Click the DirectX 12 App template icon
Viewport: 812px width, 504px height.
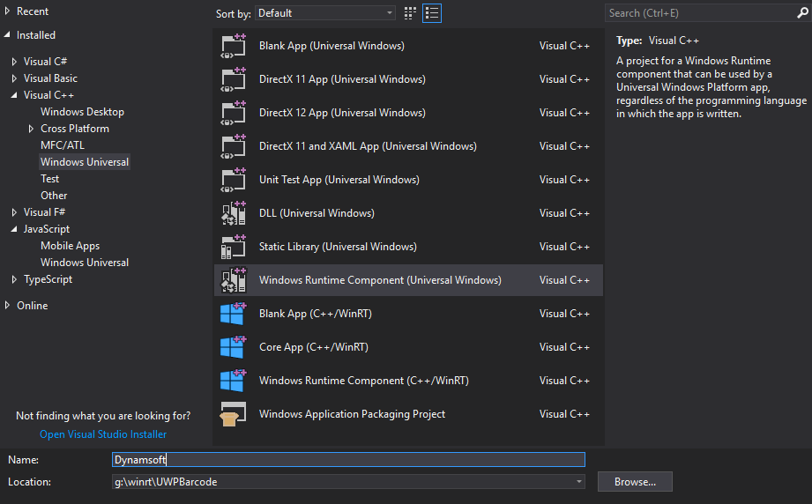pos(234,113)
